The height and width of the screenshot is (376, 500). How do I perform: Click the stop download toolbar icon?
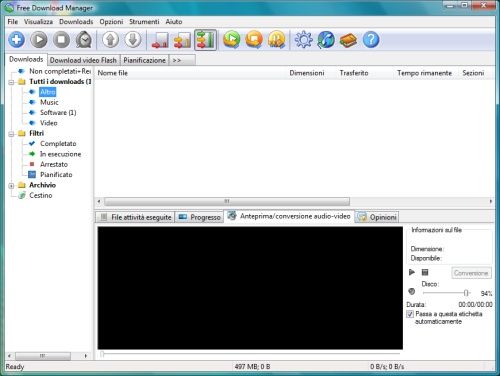coord(61,40)
